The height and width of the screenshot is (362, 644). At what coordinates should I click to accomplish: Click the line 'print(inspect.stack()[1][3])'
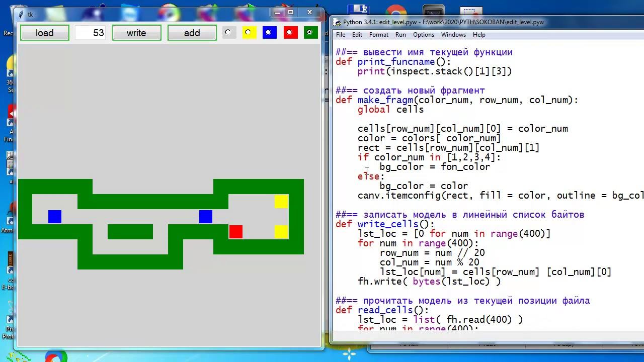click(435, 71)
